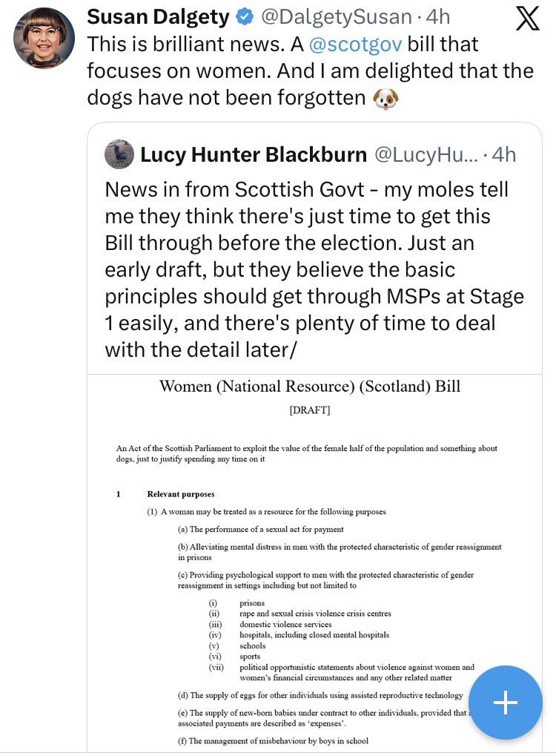The width and height of the screenshot is (556, 756).
Task: Click the "An Act of the Scottish Parliament" paragraph
Action: point(307,453)
